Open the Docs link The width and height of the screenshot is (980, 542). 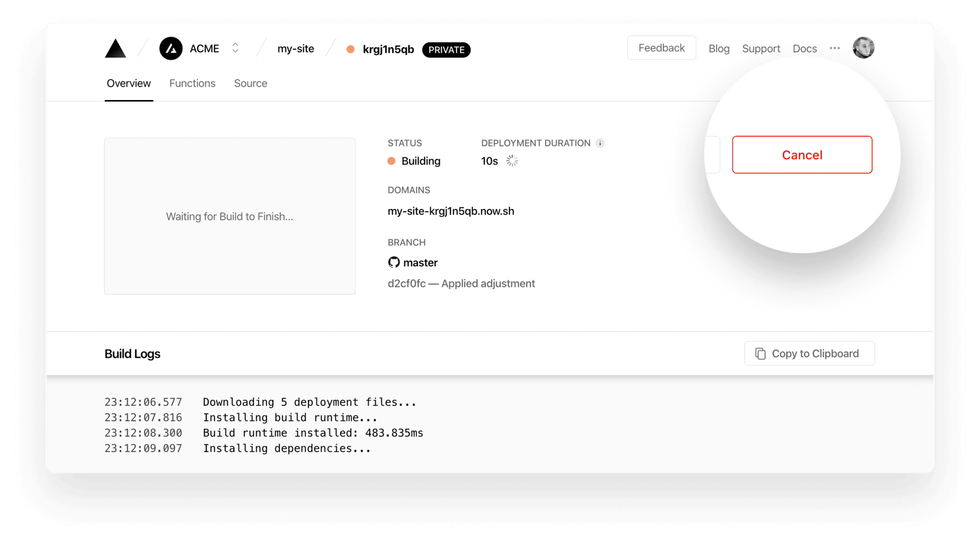click(804, 49)
